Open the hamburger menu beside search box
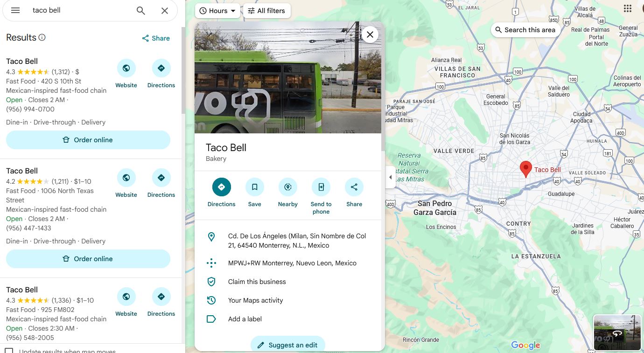The image size is (644, 353). tap(15, 10)
